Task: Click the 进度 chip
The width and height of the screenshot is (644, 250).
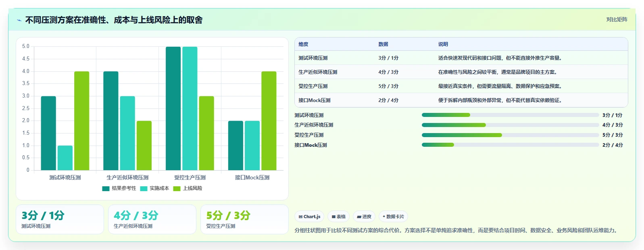Action: pyautogui.click(x=364, y=217)
